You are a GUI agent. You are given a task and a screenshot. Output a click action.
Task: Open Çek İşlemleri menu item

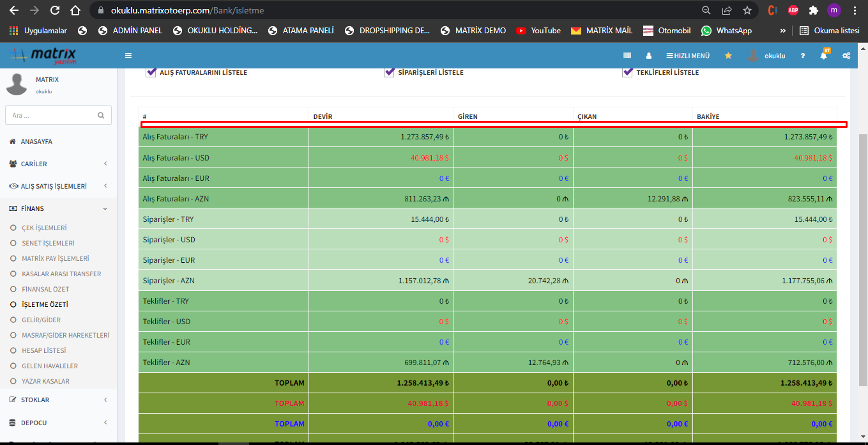pyautogui.click(x=44, y=228)
